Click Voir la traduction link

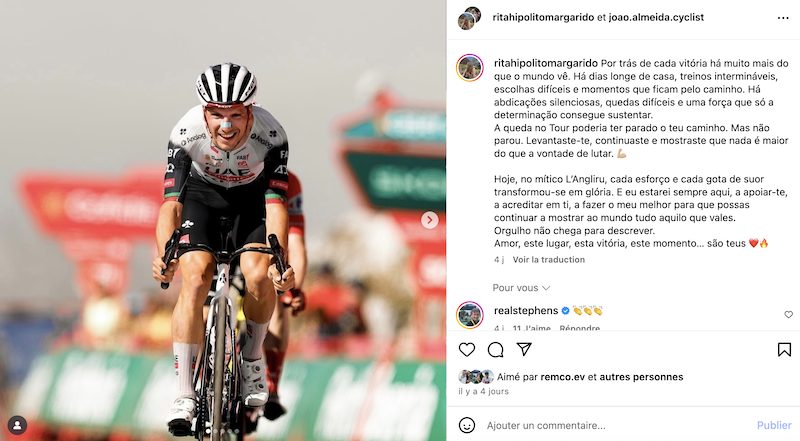click(x=548, y=260)
